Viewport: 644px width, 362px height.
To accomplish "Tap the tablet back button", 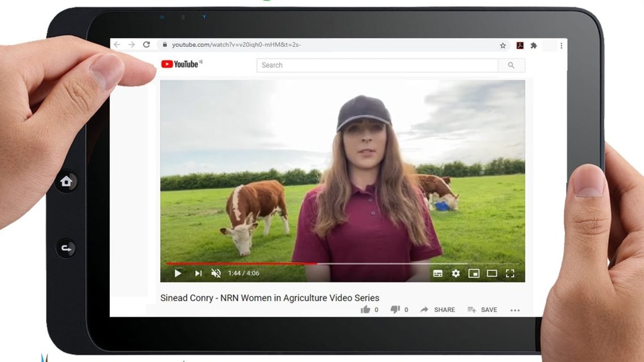I will [66, 248].
